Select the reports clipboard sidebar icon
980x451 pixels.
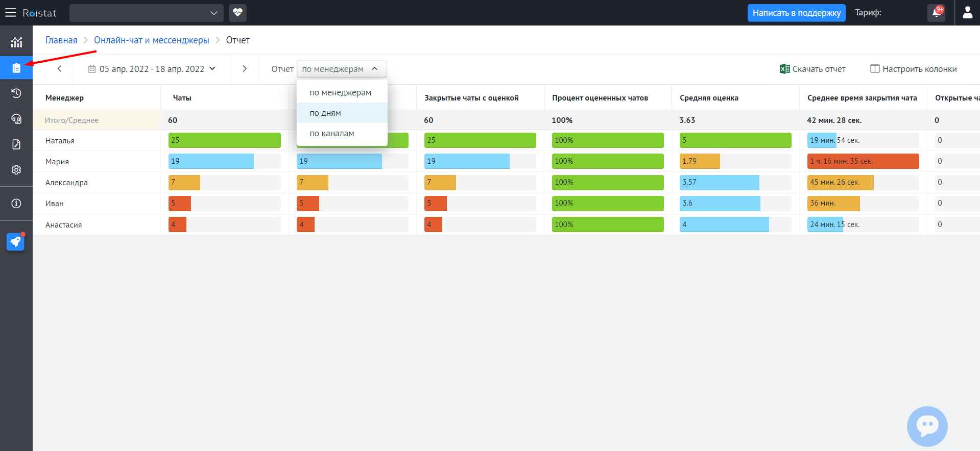click(16, 68)
